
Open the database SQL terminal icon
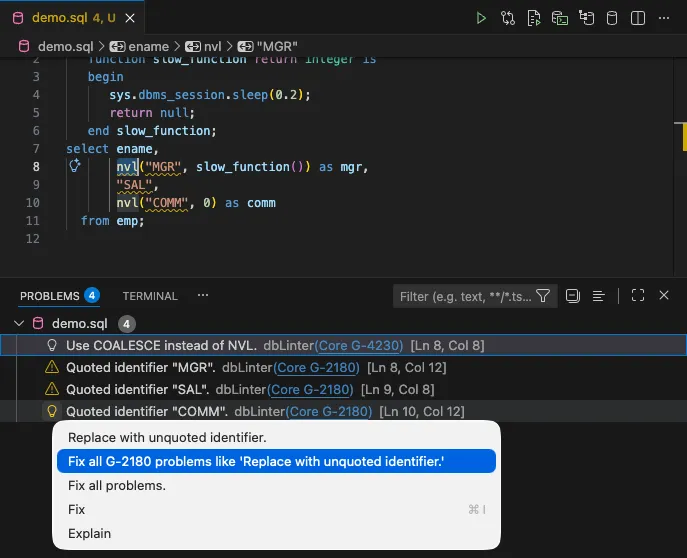coord(561,18)
